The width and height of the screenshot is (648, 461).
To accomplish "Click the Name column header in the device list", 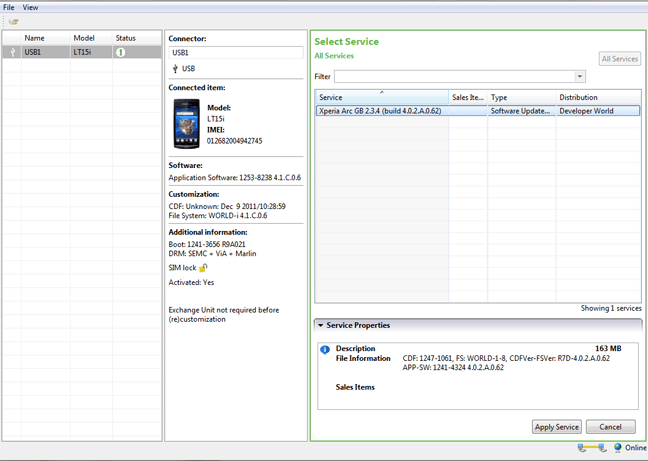I will [46, 38].
